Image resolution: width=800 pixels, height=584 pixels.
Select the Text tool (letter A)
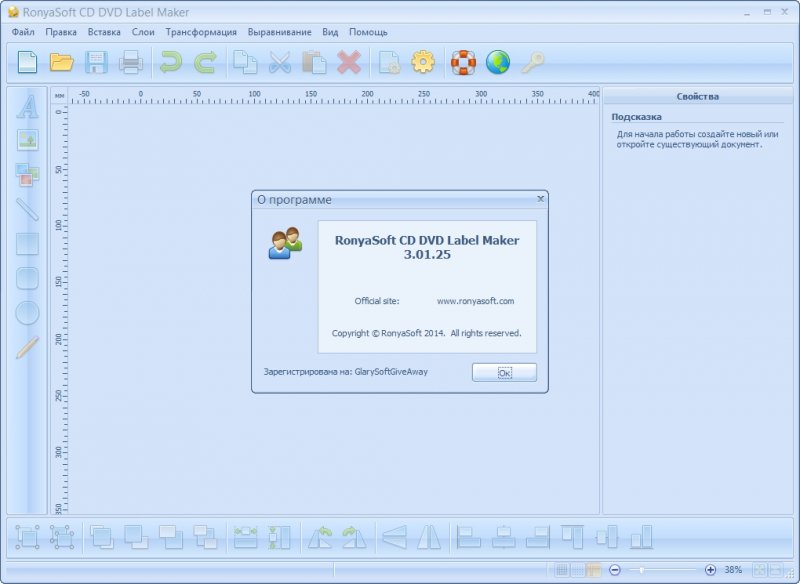pos(28,107)
